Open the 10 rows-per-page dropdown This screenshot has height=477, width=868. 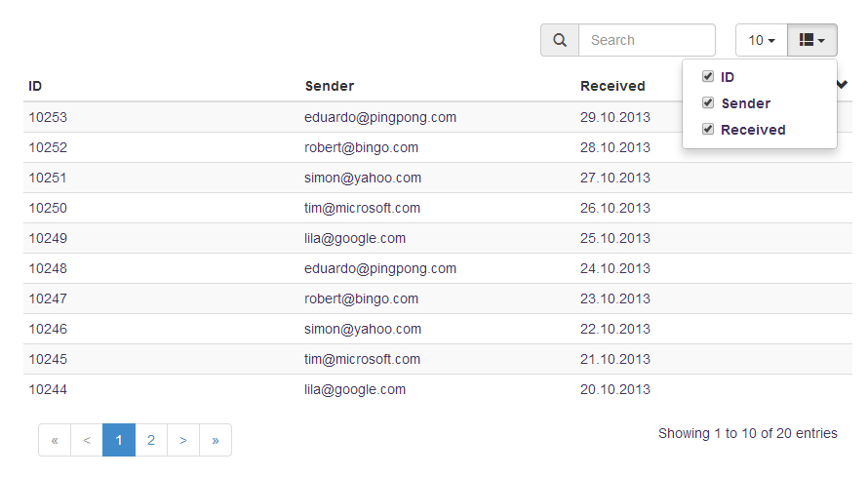pyautogui.click(x=762, y=40)
